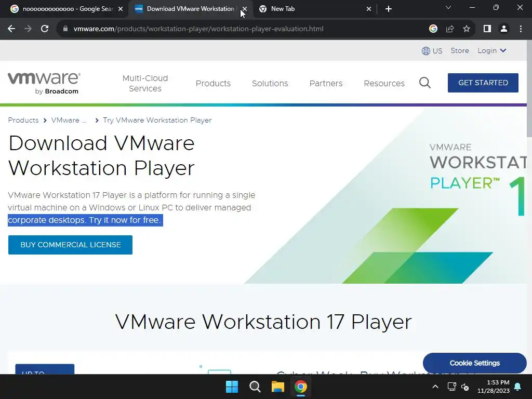Go to Products breadcrumb link
532x399 pixels.
coord(23,120)
